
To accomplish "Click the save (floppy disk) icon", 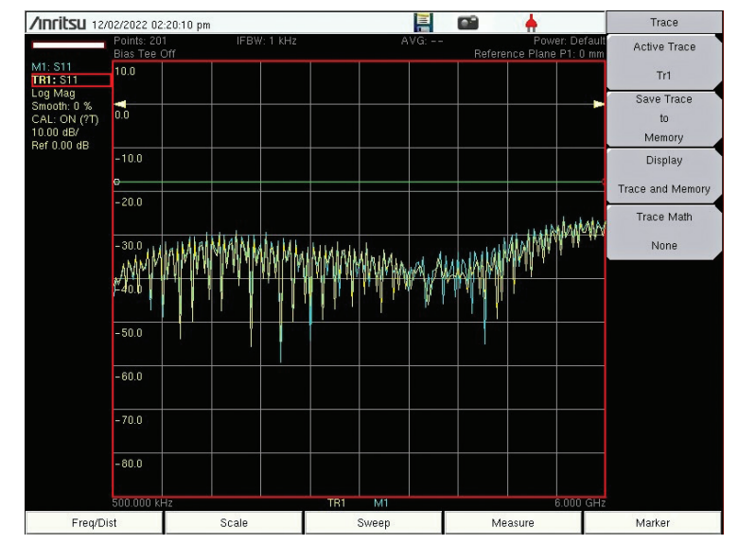I will [x=422, y=23].
